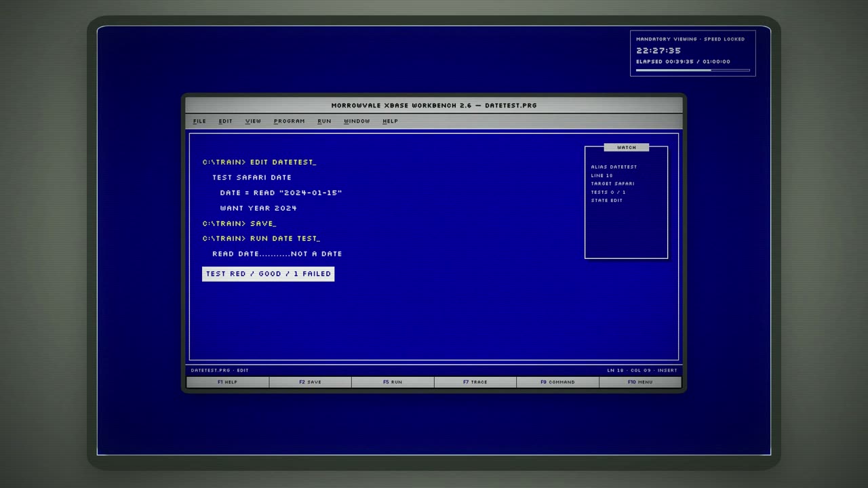Image resolution: width=868 pixels, height=488 pixels.
Task: Click "STATE EDIT" in the Watch panel
Action: [606, 201]
